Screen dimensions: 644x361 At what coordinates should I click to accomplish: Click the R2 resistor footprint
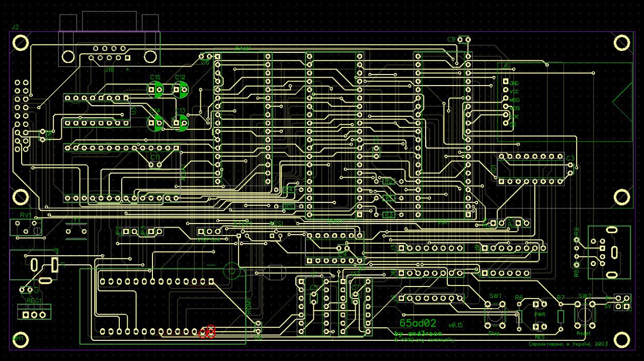point(388,181)
